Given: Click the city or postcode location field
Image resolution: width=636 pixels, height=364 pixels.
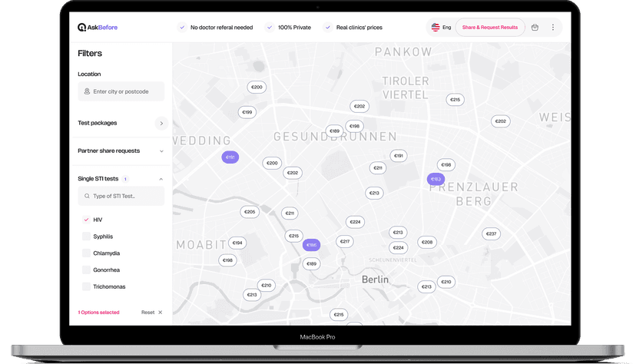Looking at the screenshot, I should point(121,91).
